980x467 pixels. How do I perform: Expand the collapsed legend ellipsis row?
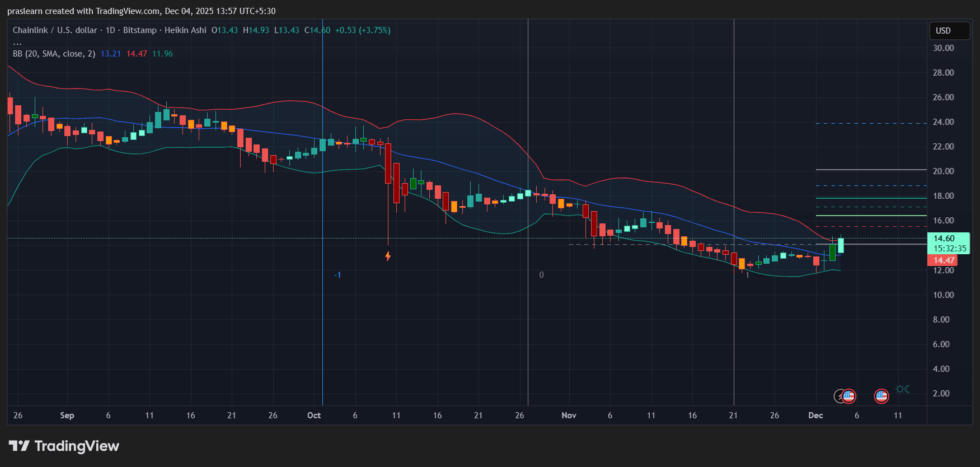pyautogui.click(x=17, y=42)
